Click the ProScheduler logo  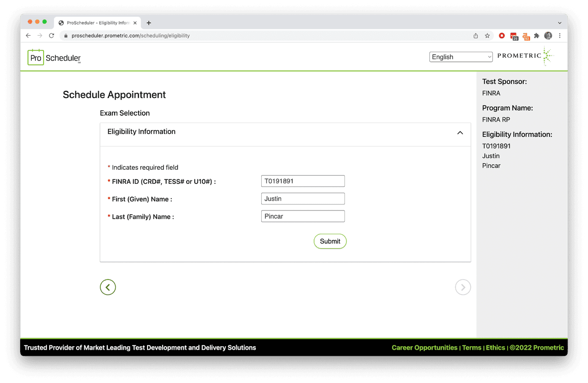click(54, 57)
